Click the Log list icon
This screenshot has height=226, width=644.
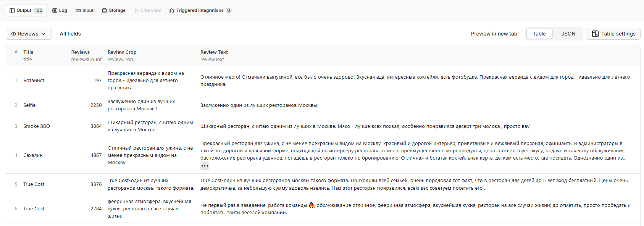click(x=55, y=10)
